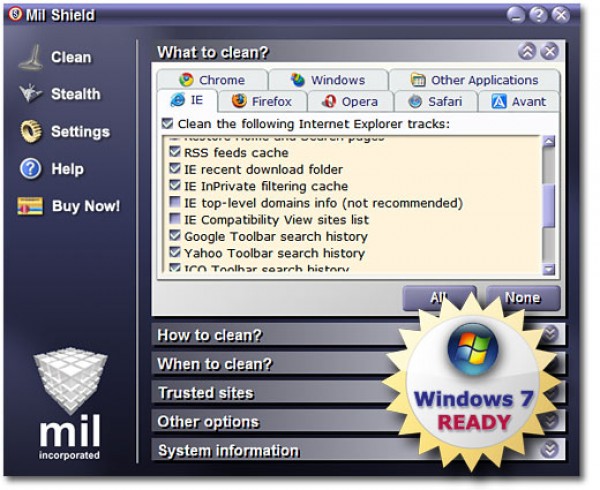
Task: Uncheck Google Toolbar search history
Action: pos(174,236)
